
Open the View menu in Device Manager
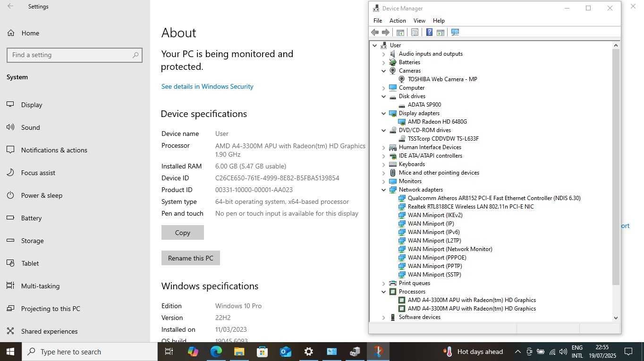coord(419,21)
